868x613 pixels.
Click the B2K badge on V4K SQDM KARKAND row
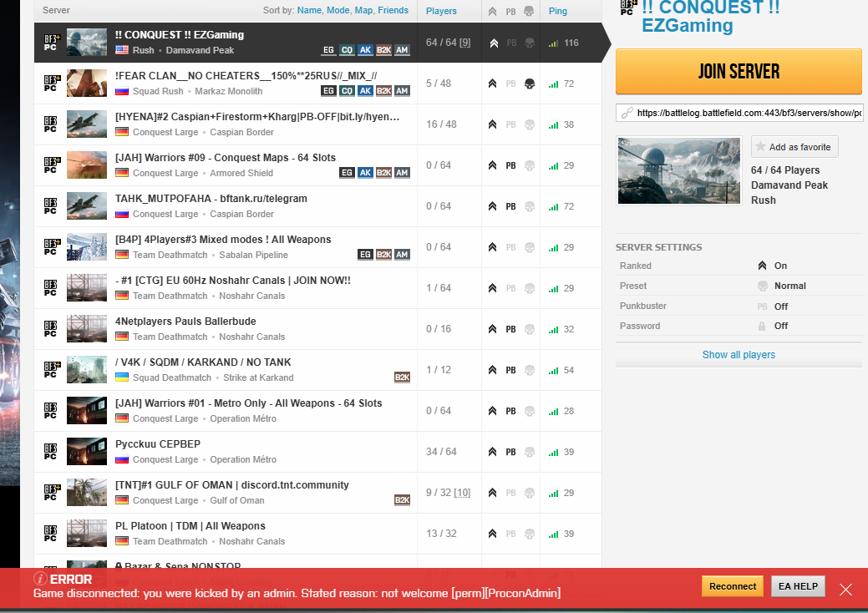coord(402,377)
